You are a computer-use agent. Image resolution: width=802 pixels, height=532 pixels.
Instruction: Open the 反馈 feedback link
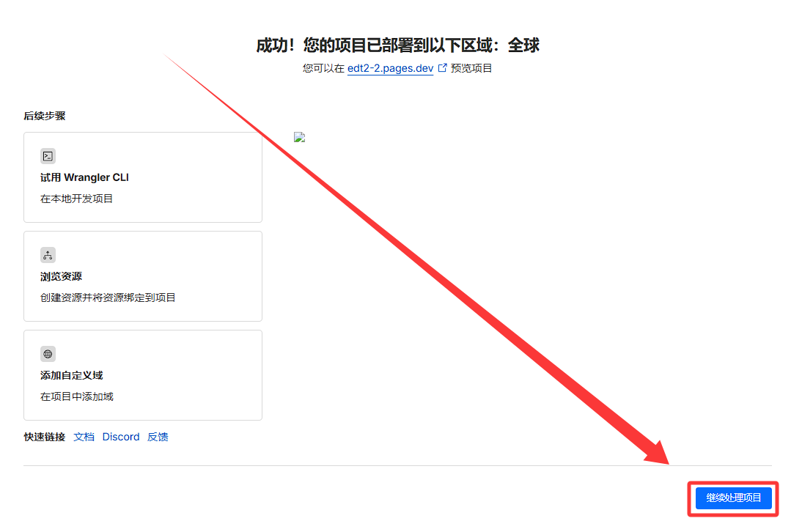click(x=158, y=437)
